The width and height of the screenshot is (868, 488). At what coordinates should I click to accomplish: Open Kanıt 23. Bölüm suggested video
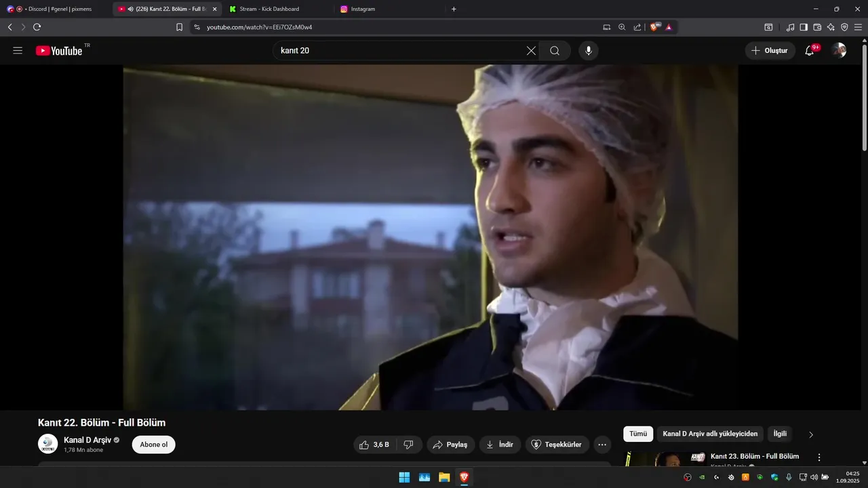755,456
